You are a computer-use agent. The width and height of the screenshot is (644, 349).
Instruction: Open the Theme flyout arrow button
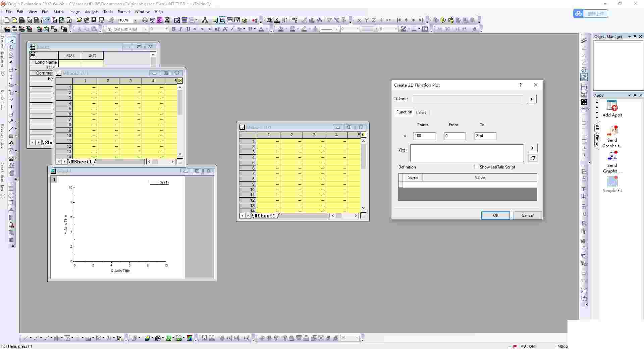click(531, 99)
